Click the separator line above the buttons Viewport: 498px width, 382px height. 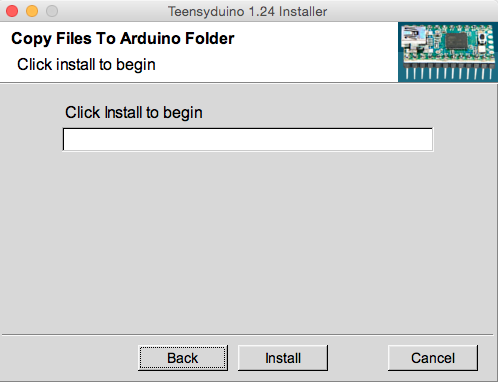click(x=247, y=334)
